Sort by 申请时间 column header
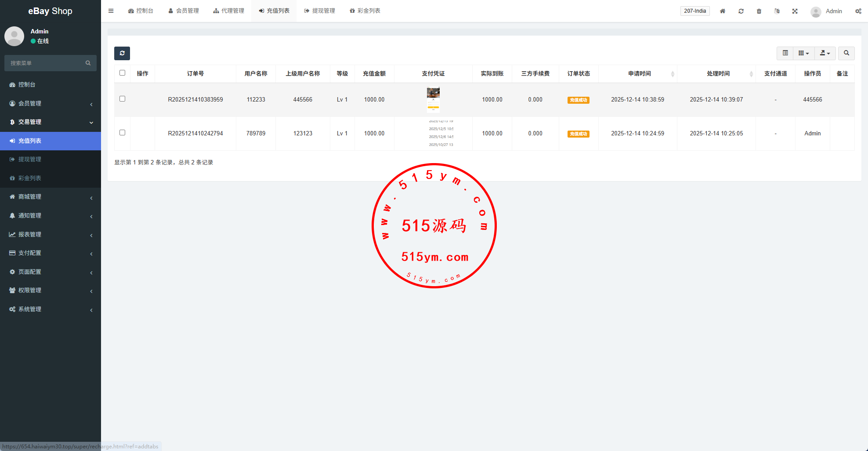Viewport: 868px width, 451px height. click(640, 74)
